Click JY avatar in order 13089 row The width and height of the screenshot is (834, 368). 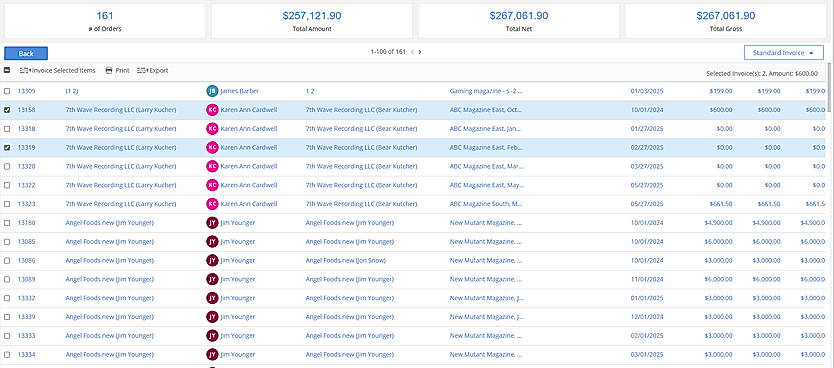pos(212,279)
